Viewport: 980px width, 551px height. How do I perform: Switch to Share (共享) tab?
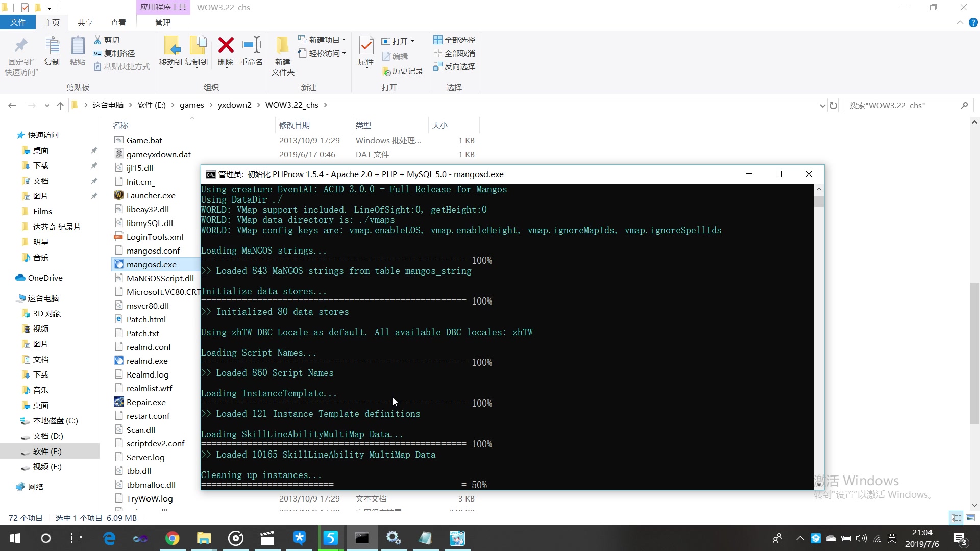click(x=85, y=22)
